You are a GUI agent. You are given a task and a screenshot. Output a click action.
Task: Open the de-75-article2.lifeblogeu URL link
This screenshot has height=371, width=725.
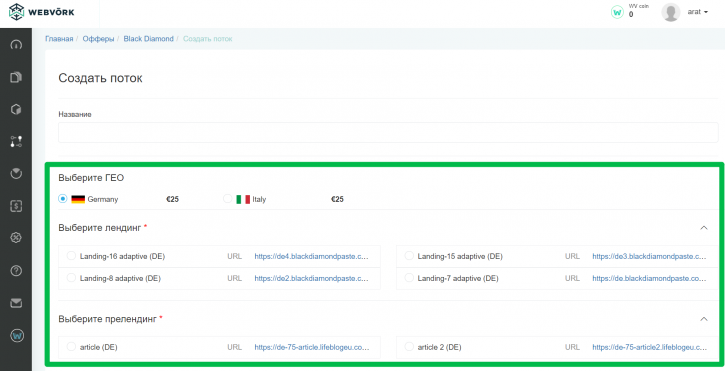pos(649,347)
